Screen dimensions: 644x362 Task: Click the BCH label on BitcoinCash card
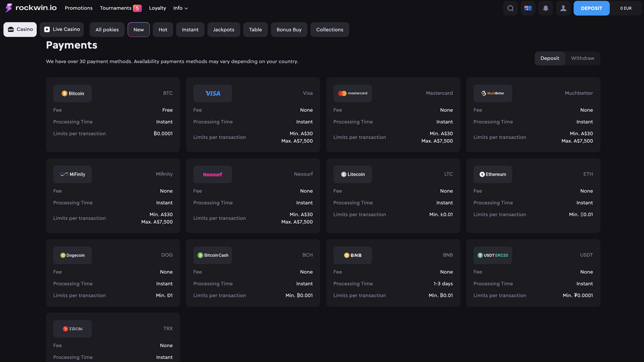[x=308, y=255]
